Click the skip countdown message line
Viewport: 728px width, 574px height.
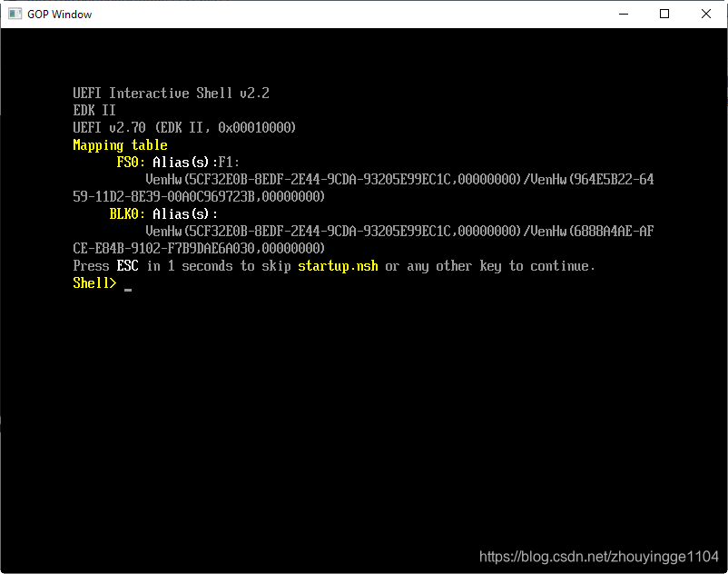(x=332, y=265)
